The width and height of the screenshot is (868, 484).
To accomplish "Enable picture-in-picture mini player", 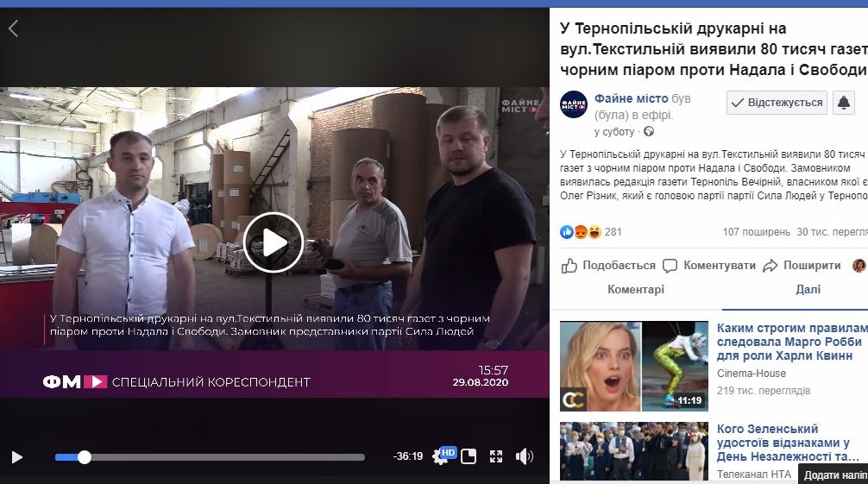I will coord(469,456).
